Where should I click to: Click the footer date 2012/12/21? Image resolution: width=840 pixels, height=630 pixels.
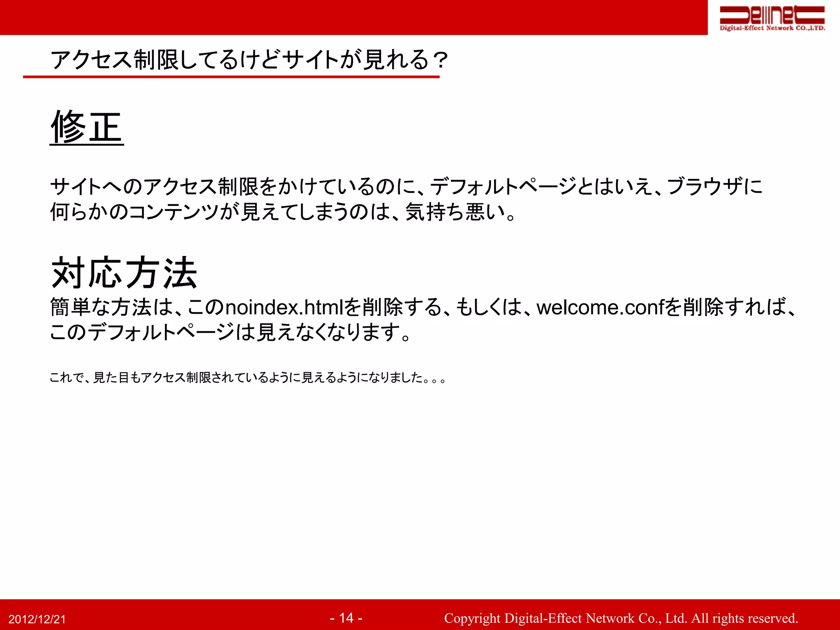pyautogui.click(x=37, y=619)
